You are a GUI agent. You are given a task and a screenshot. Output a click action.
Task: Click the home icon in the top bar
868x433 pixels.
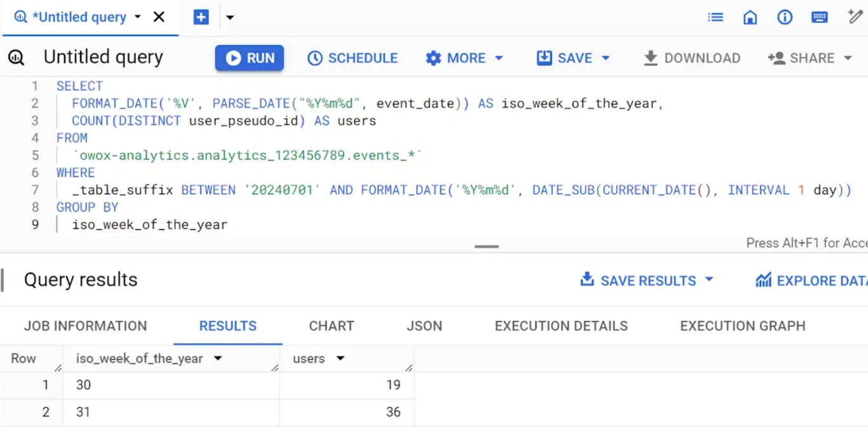[750, 17]
